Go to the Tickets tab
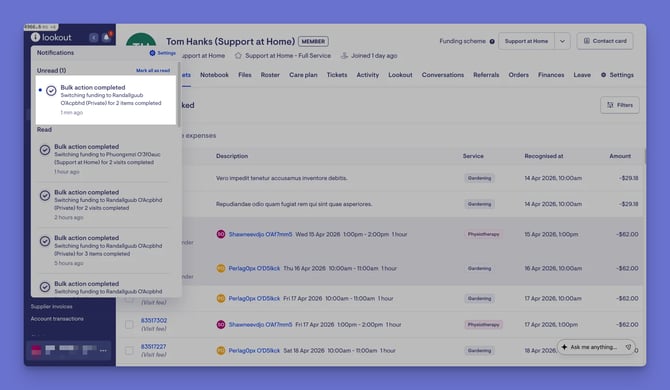The height and width of the screenshot is (390, 670). tap(337, 75)
